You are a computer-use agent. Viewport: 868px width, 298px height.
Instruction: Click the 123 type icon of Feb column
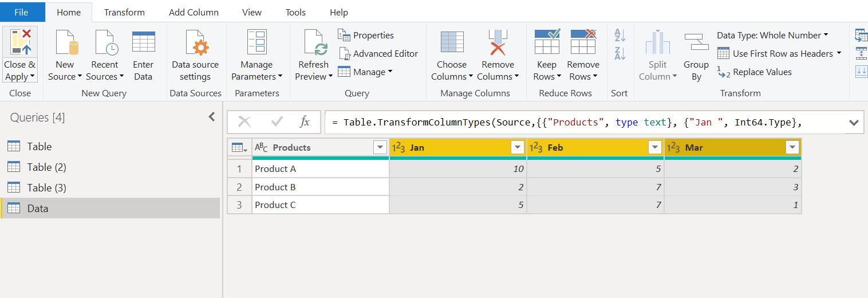pos(536,148)
